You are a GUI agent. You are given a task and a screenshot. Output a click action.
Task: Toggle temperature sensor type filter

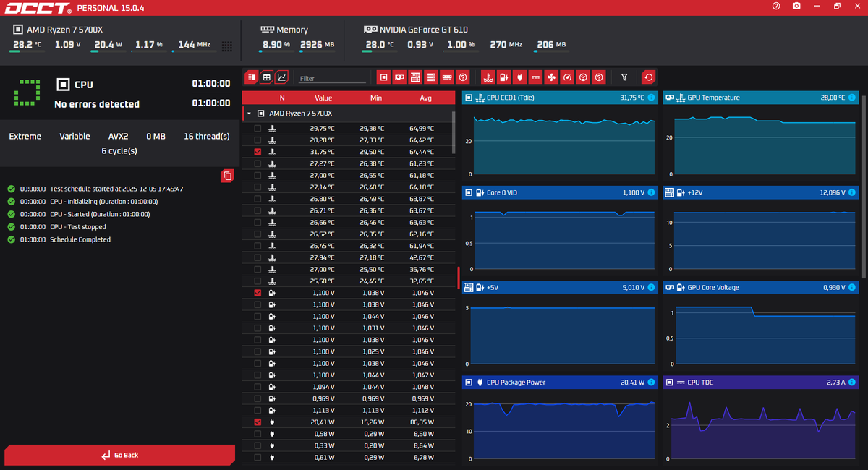point(488,77)
